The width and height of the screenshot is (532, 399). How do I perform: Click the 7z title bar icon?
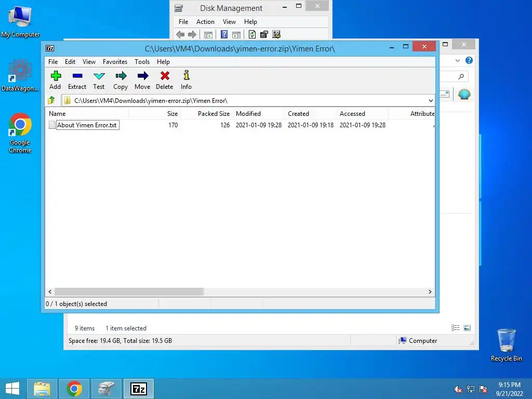pyautogui.click(x=50, y=48)
